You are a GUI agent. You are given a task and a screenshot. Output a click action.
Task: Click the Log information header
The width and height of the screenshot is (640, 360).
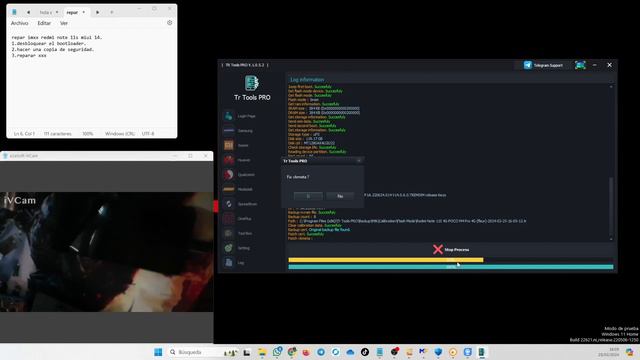click(x=307, y=80)
